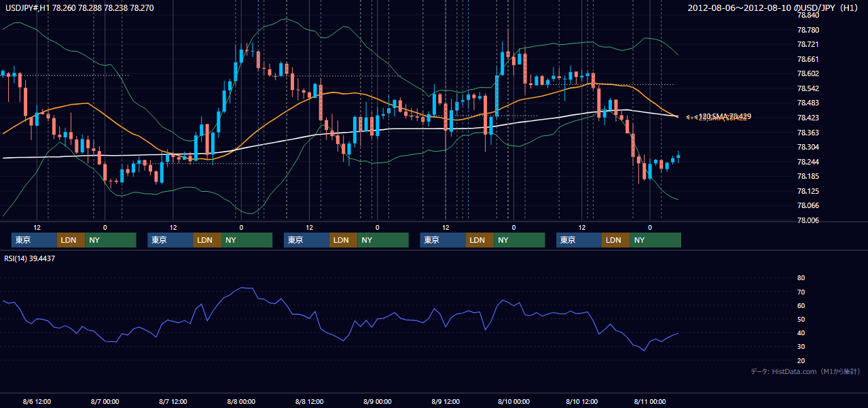The image size is (868, 408).
Task: Click the 8/6 12:00 date label
Action: click(37, 401)
